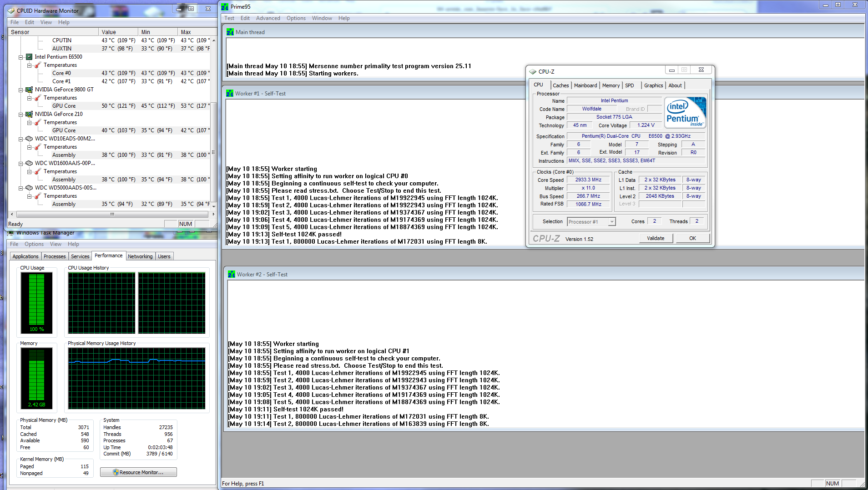Open the Options menu in Prime95
The image size is (868, 490).
[296, 18]
